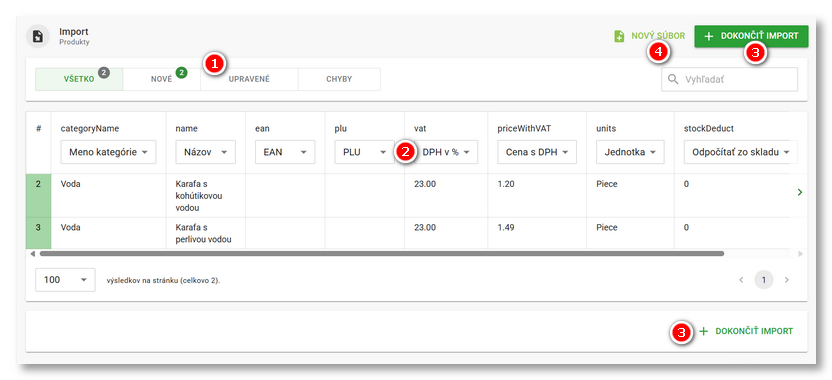Open the EAN column mapping dropdown
Viewport: 832px width, 380px height.
(x=285, y=152)
